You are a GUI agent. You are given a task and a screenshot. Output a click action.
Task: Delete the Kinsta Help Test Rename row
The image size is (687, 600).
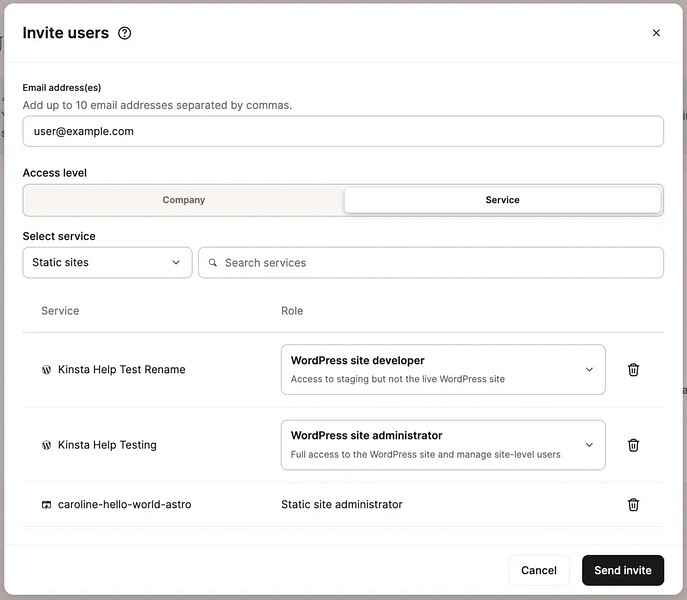(633, 370)
